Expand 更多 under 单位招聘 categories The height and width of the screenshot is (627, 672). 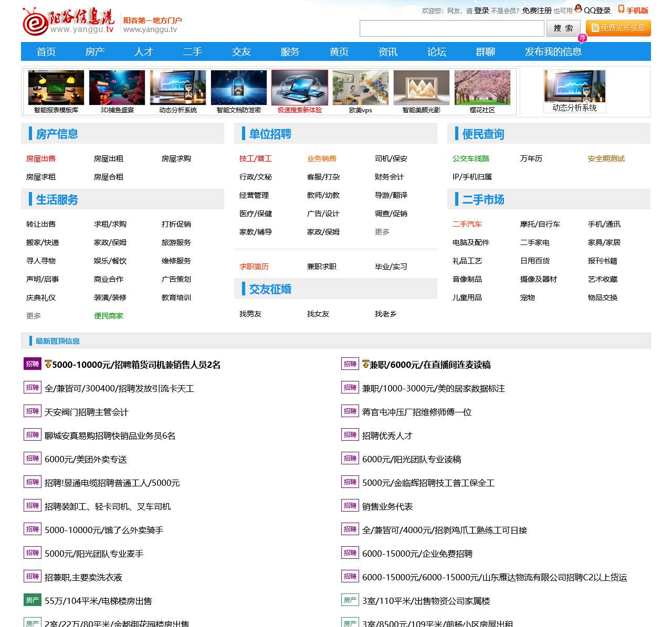coord(382,232)
